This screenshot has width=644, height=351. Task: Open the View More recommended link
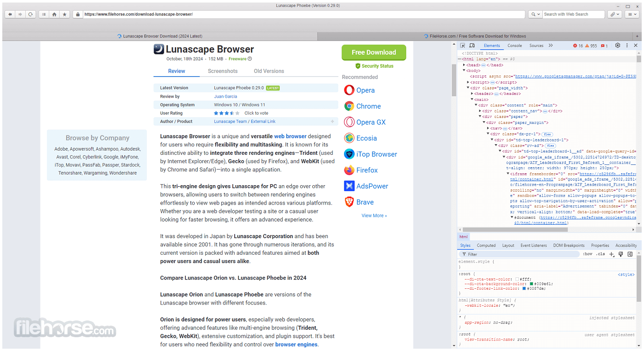click(374, 216)
